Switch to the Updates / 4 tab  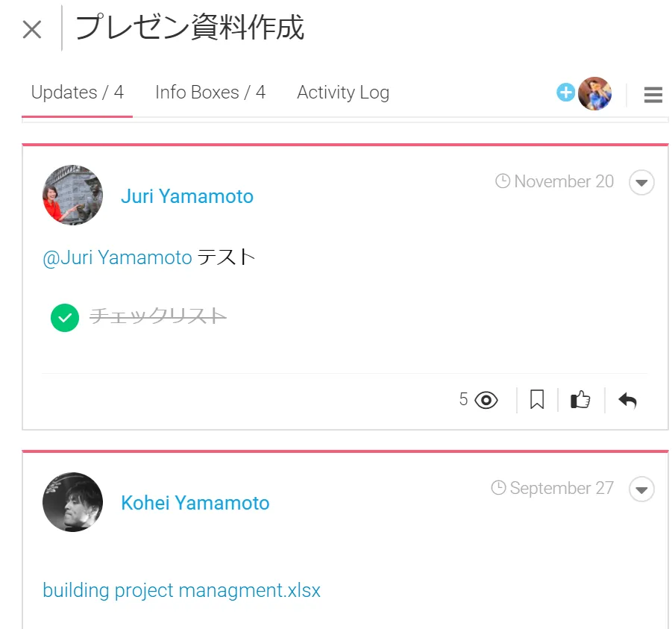(x=78, y=93)
